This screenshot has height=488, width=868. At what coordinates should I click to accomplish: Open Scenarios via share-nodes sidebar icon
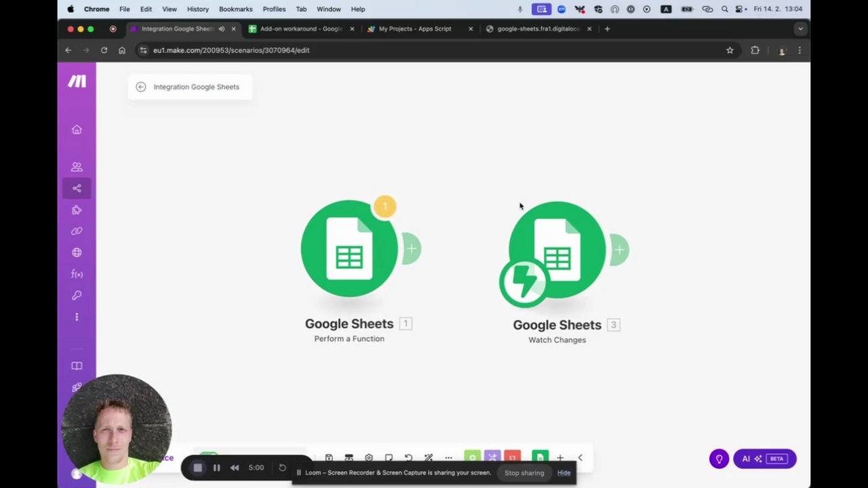point(77,188)
